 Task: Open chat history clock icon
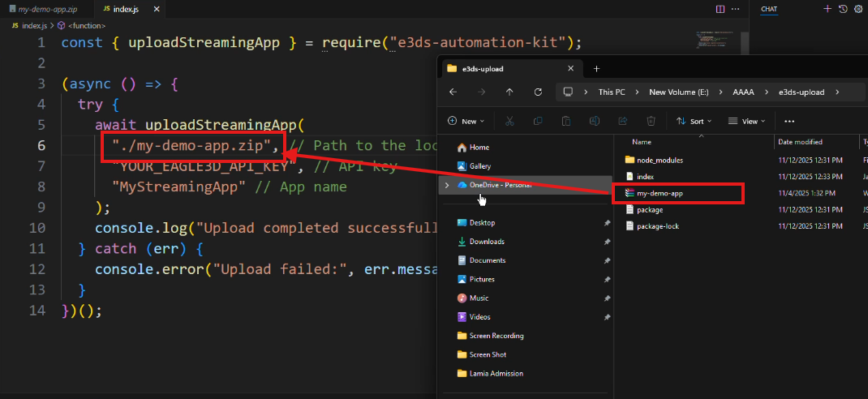pos(843,9)
